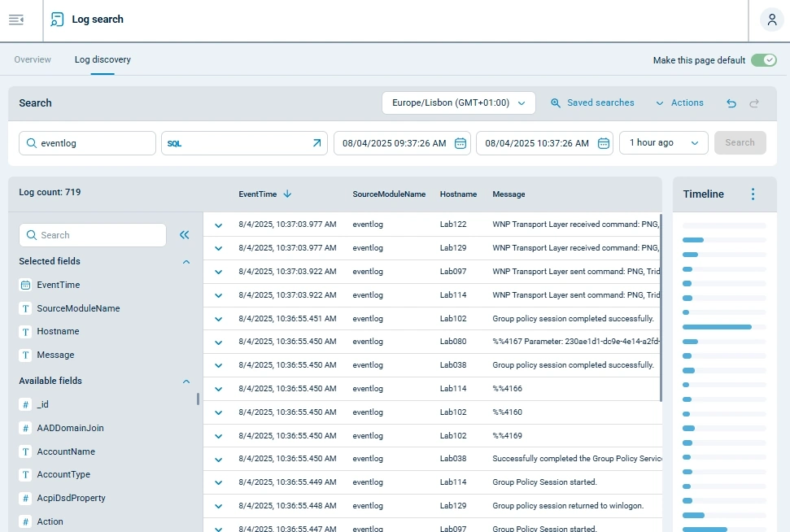
Task: Collapse the sidebar with the double-chevron icon
Action: [185, 234]
